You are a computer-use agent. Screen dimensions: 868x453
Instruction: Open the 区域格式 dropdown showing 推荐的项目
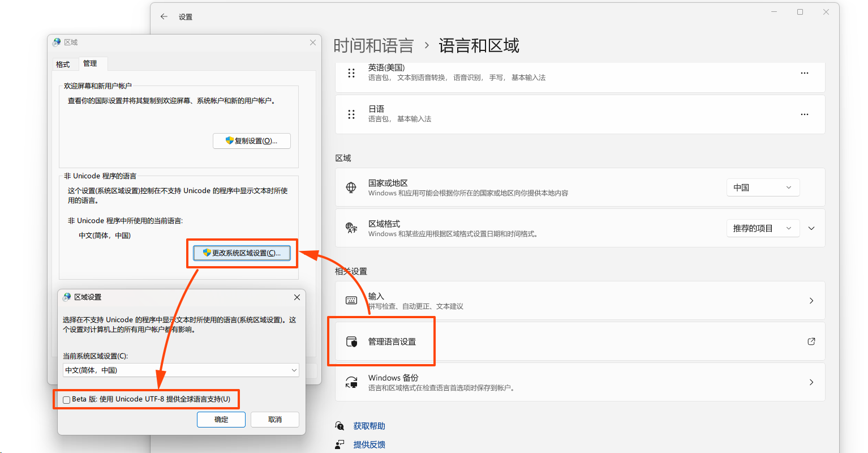(x=763, y=228)
